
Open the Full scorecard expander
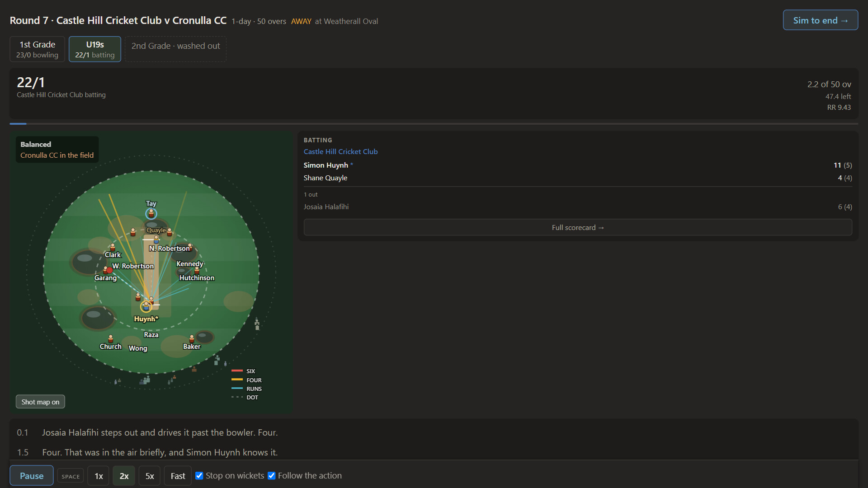(578, 227)
